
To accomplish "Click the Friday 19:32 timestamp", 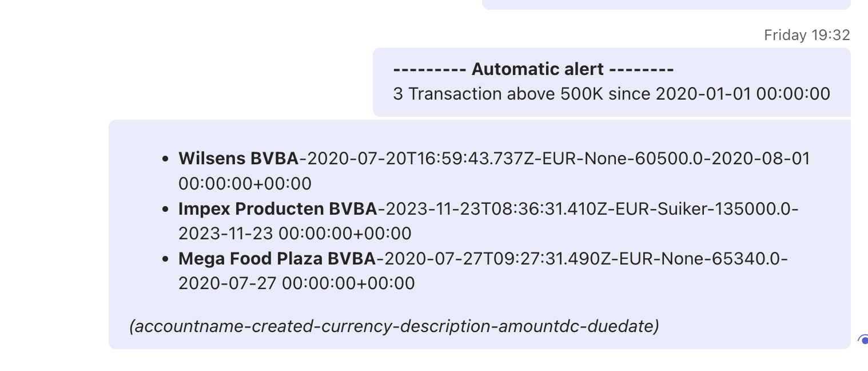I will click(807, 35).
